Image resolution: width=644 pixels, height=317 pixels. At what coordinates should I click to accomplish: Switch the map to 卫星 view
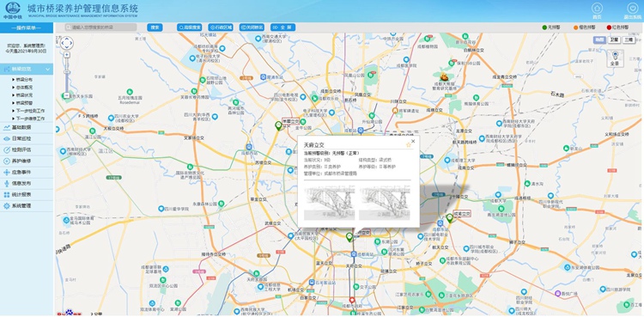point(614,40)
